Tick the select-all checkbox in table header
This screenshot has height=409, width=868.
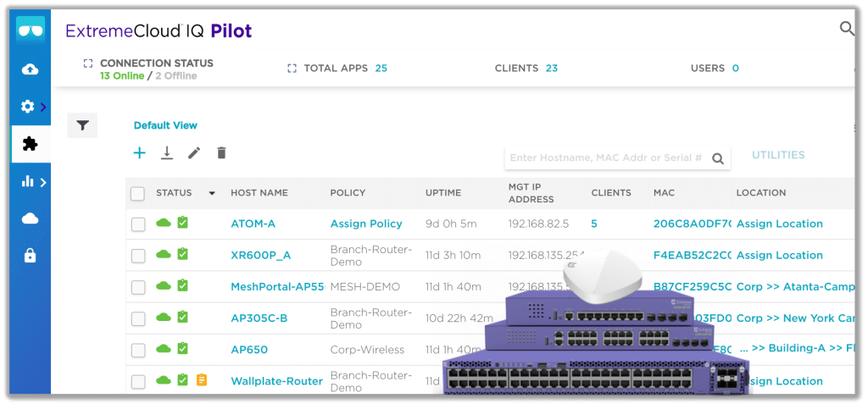pyautogui.click(x=137, y=193)
